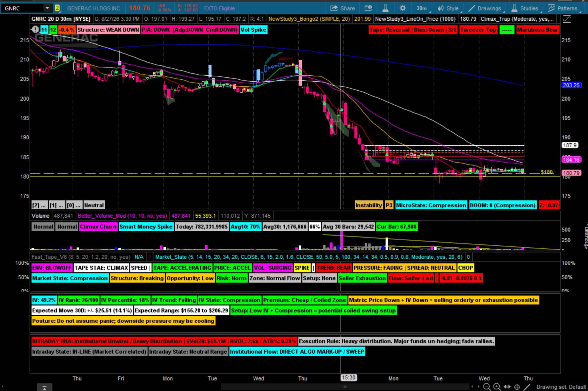
Task: Click the [2] ... chart label
Action: (x=39, y=205)
